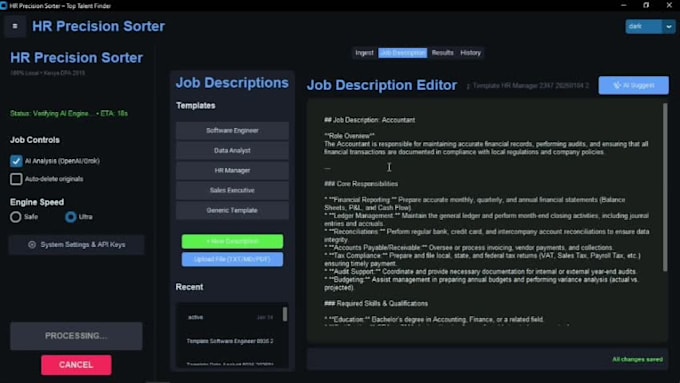
Task: Toggle AI Analysis (OpenAI/Grok) checkbox
Action: [16, 161]
